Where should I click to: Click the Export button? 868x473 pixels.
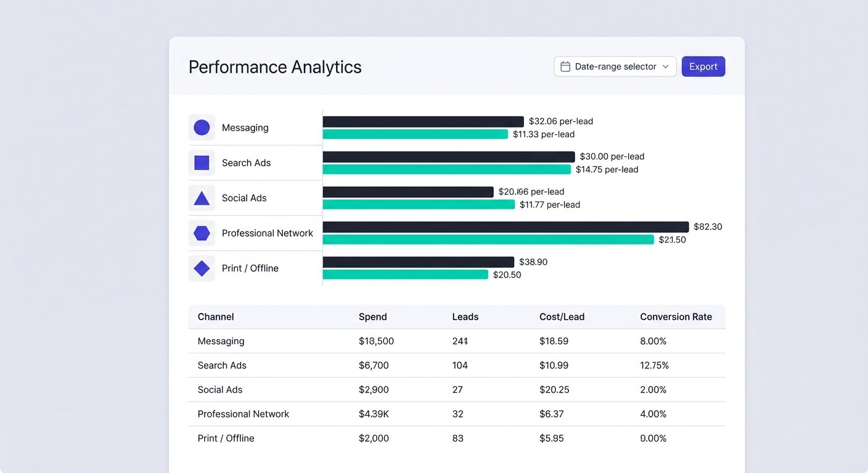[x=703, y=67]
